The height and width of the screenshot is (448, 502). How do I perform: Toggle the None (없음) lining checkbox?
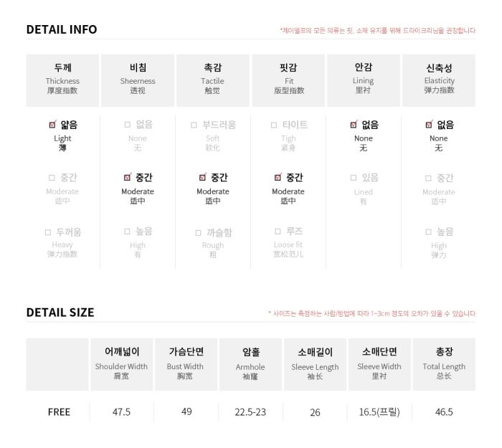(354, 125)
